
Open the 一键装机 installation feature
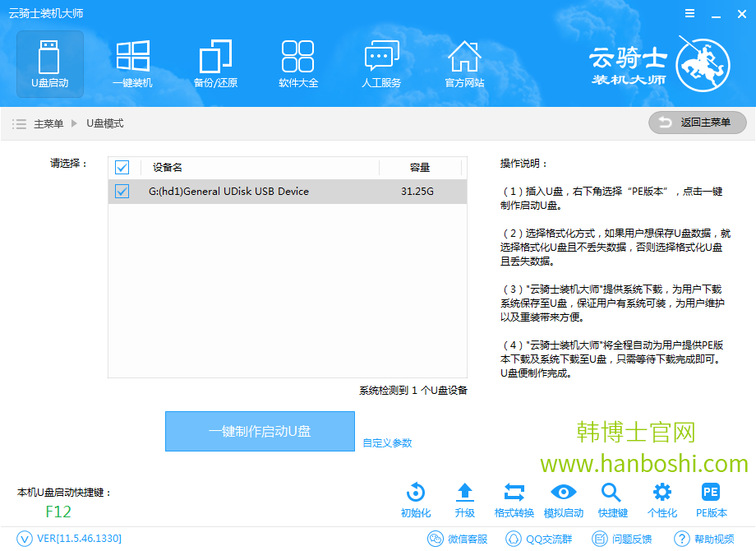point(132,64)
